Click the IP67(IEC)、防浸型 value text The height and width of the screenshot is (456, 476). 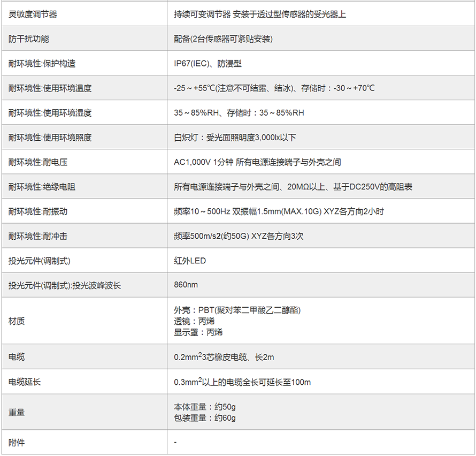(x=208, y=64)
